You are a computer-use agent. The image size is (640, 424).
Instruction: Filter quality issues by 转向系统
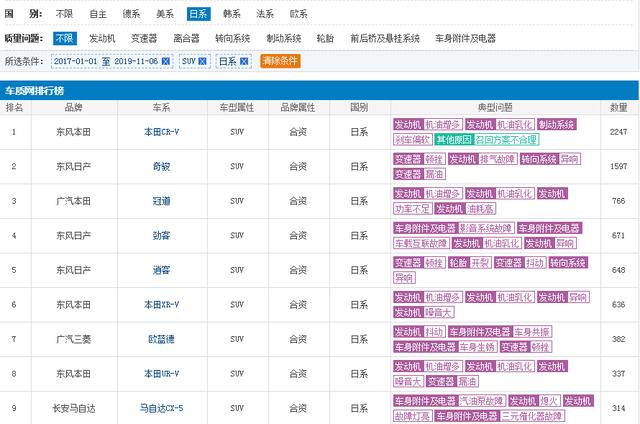click(233, 38)
